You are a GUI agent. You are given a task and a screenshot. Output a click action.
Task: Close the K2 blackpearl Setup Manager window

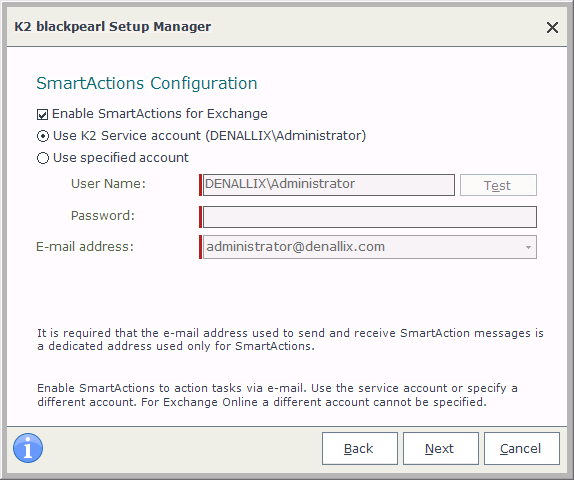click(552, 27)
